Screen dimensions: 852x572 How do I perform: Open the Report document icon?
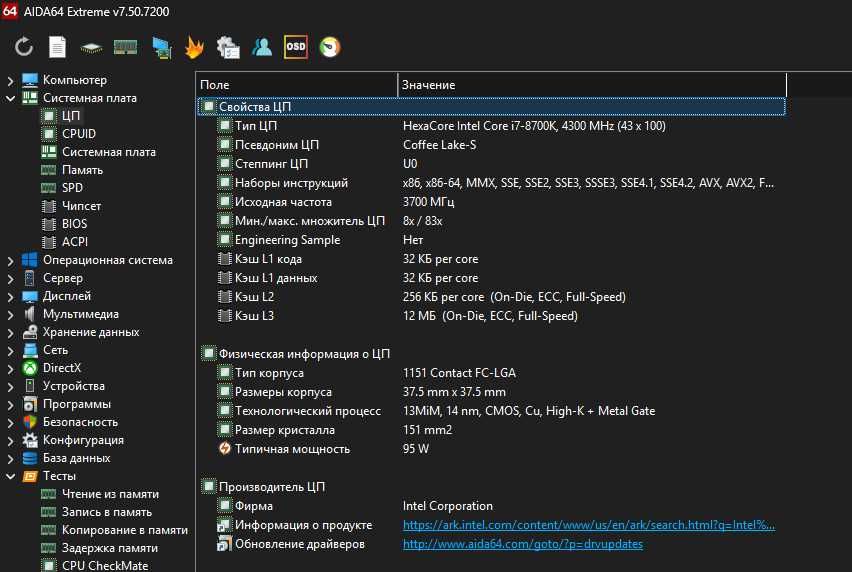58,46
